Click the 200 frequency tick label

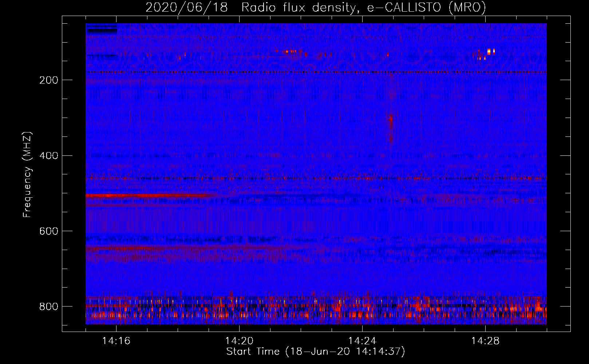point(48,80)
